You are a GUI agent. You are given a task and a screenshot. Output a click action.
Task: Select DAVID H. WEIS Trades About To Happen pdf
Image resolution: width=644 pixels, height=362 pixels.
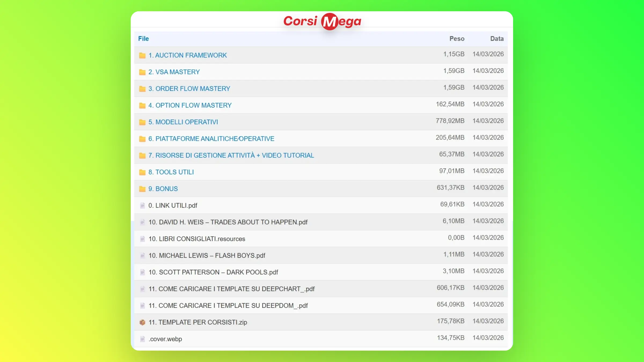click(x=228, y=222)
